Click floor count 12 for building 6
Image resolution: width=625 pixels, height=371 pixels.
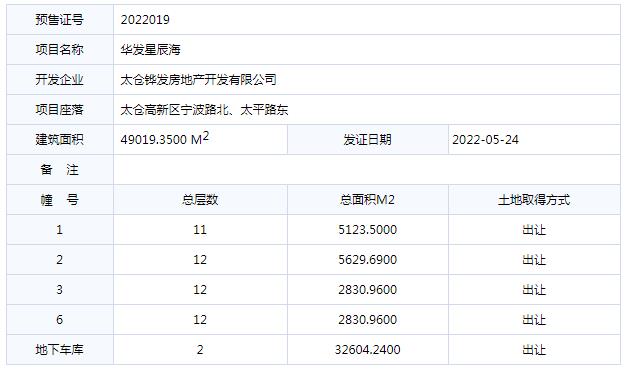tap(200, 320)
